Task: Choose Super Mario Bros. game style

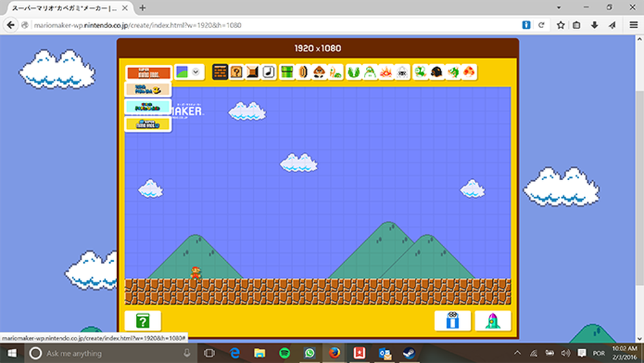Action: [149, 72]
